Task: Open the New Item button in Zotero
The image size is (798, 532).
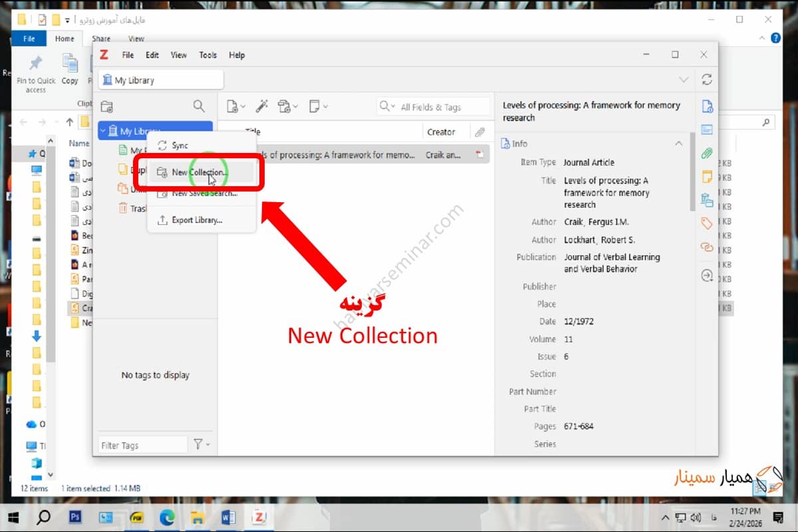Action: pyautogui.click(x=235, y=106)
